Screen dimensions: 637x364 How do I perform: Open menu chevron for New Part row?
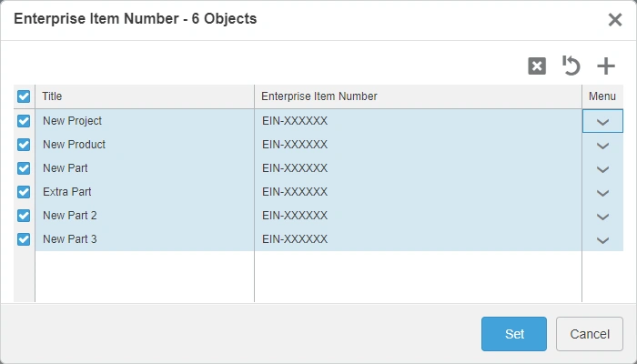coord(602,168)
